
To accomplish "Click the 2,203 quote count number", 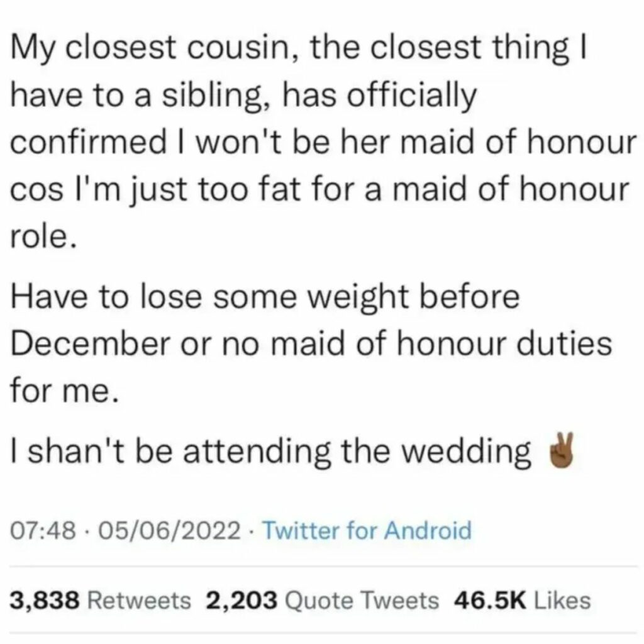I will coord(241,601).
